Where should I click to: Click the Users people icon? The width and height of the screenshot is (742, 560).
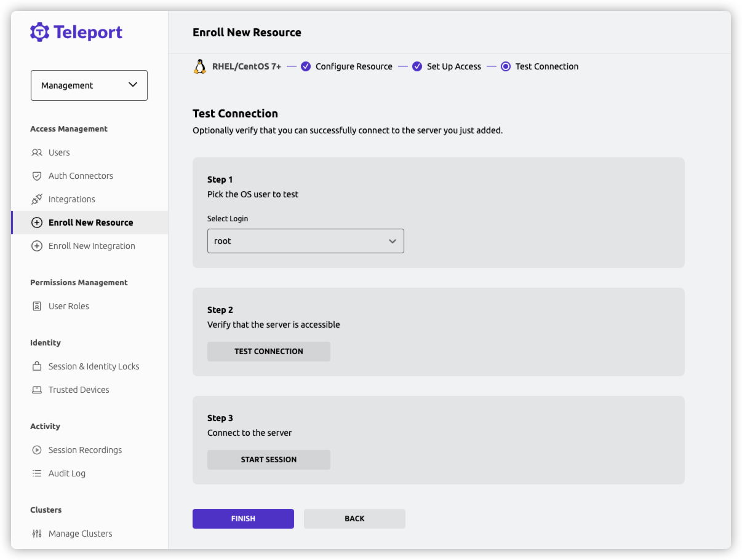37,152
